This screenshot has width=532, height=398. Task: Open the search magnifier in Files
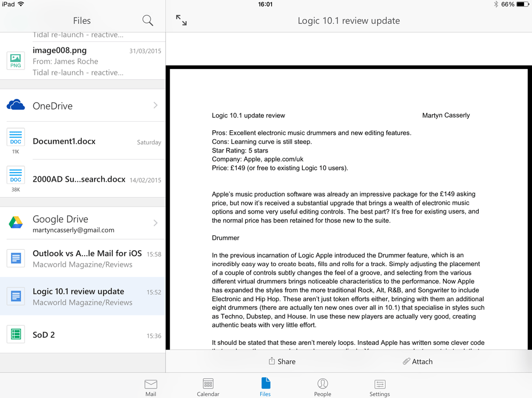coord(147,21)
